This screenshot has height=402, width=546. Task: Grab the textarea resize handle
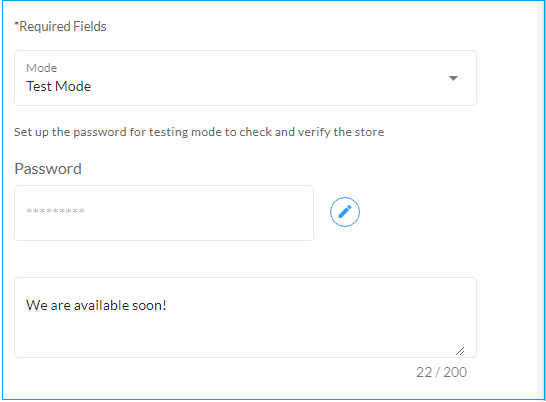(460, 351)
